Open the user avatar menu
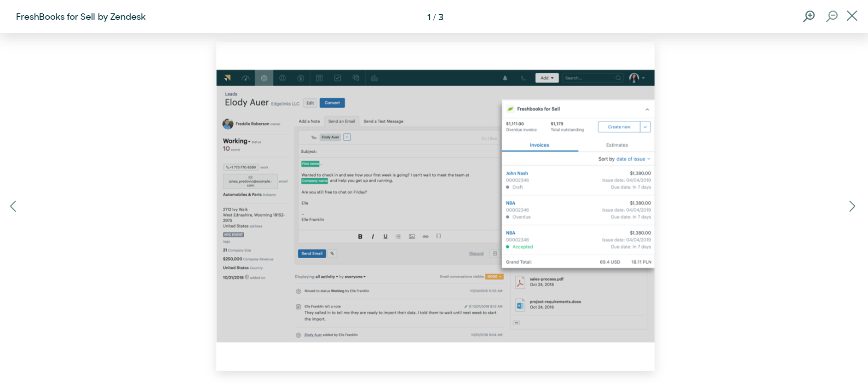 [637, 78]
